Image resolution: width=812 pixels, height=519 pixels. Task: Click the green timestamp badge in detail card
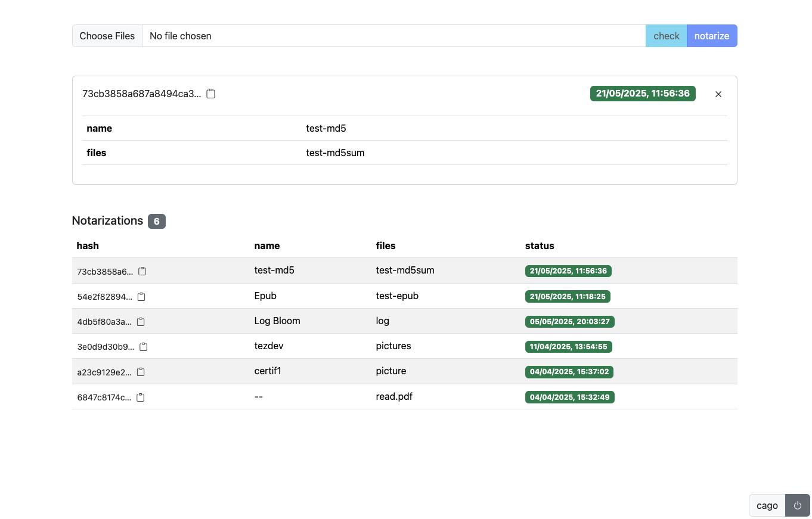coord(642,94)
